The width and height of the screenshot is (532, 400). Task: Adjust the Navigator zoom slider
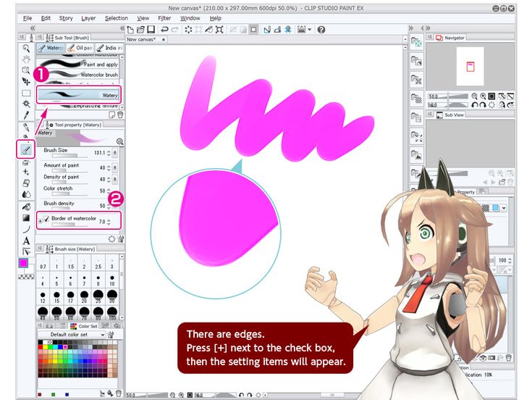[x=448, y=96]
